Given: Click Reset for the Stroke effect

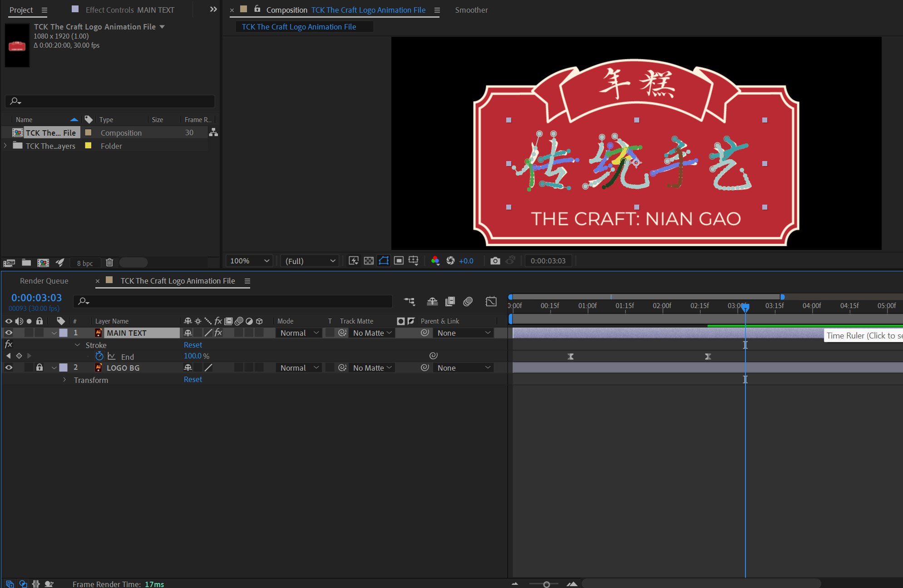Looking at the screenshot, I should pyautogui.click(x=193, y=345).
